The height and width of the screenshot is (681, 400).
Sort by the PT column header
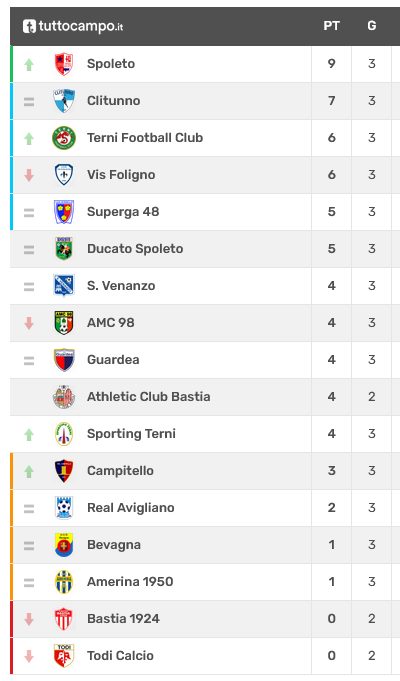[331, 26]
